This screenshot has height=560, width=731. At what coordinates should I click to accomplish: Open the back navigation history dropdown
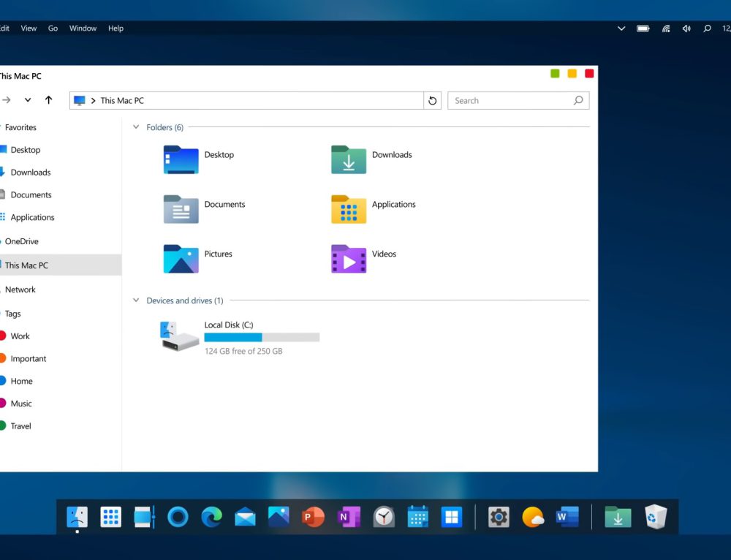pyautogui.click(x=28, y=100)
